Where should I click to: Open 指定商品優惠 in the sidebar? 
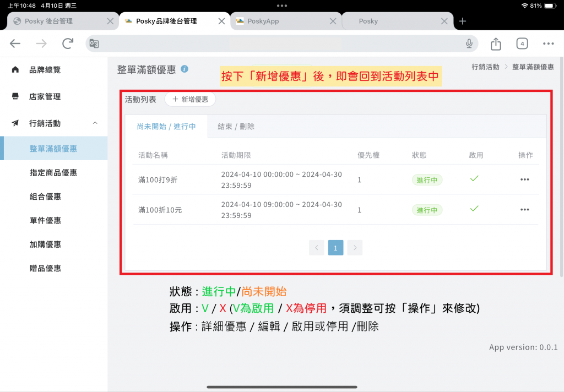(53, 173)
